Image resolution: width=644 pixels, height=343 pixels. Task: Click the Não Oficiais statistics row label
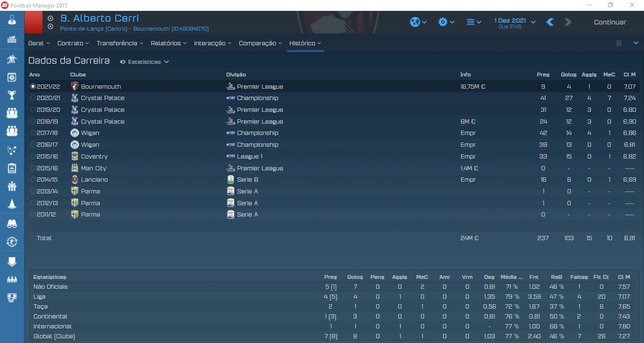(50, 287)
